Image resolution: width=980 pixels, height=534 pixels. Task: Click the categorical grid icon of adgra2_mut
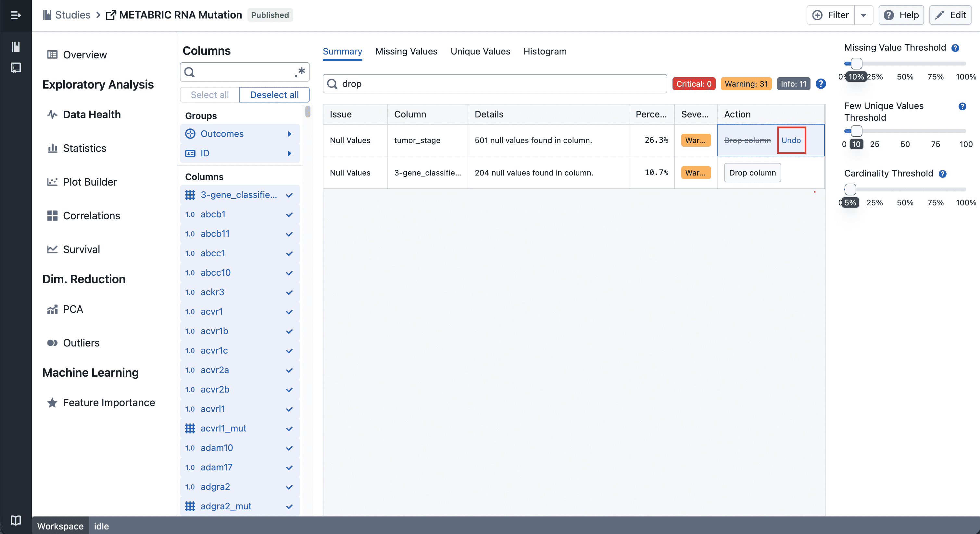190,506
